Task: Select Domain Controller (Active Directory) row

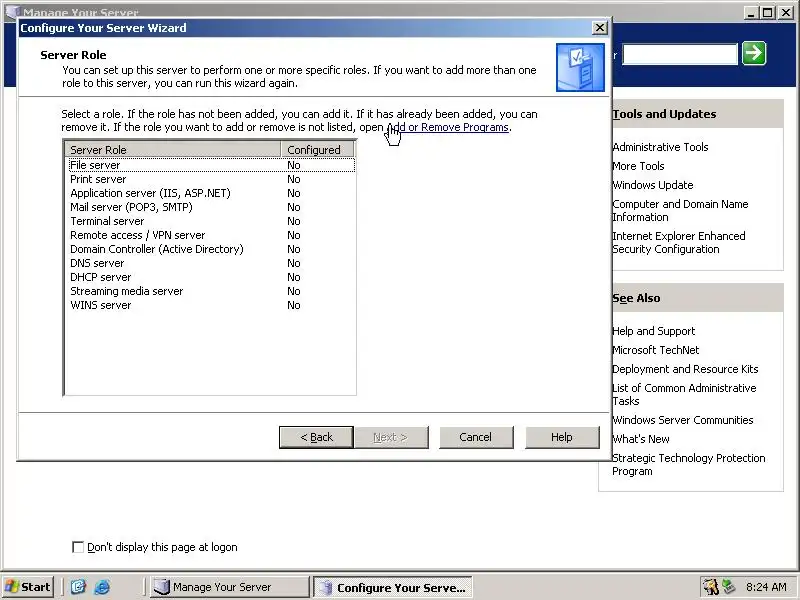Action: (211, 249)
